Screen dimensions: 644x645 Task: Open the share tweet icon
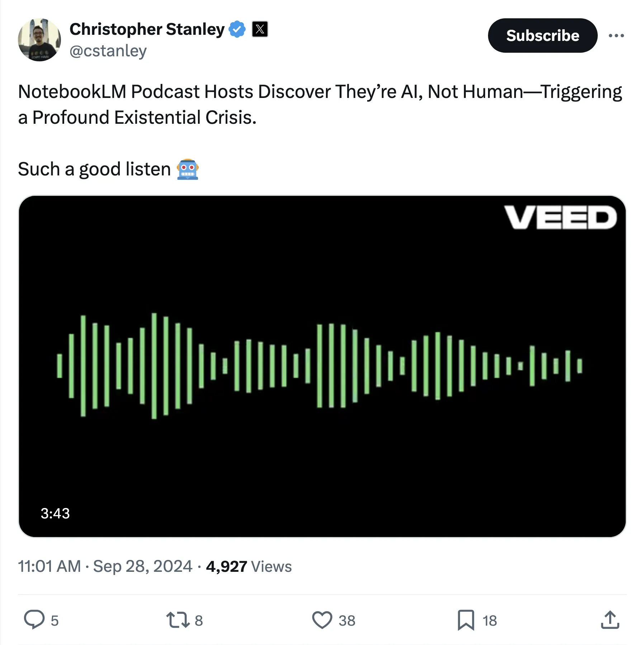(610, 620)
